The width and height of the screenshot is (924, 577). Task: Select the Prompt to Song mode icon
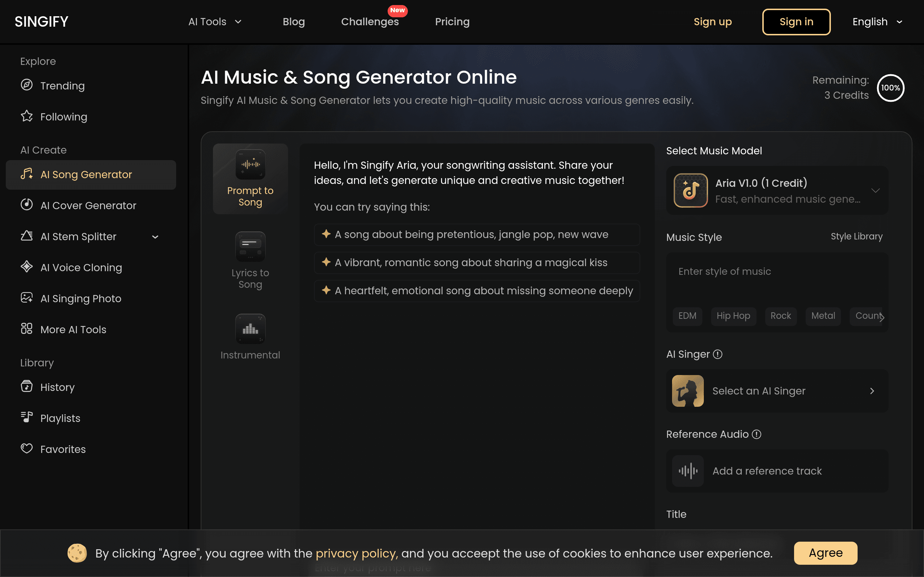pos(250,164)
